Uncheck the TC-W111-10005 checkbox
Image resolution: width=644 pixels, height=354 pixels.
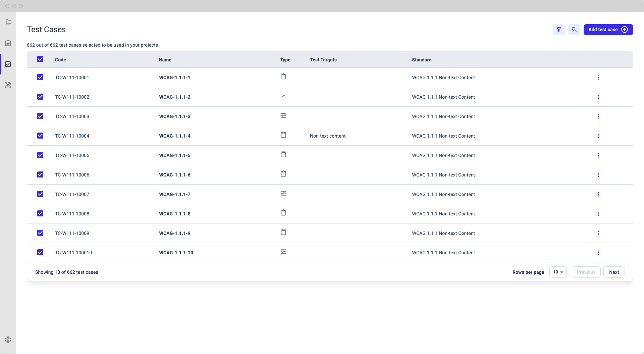pyautogui.click(x=40, y=155)
